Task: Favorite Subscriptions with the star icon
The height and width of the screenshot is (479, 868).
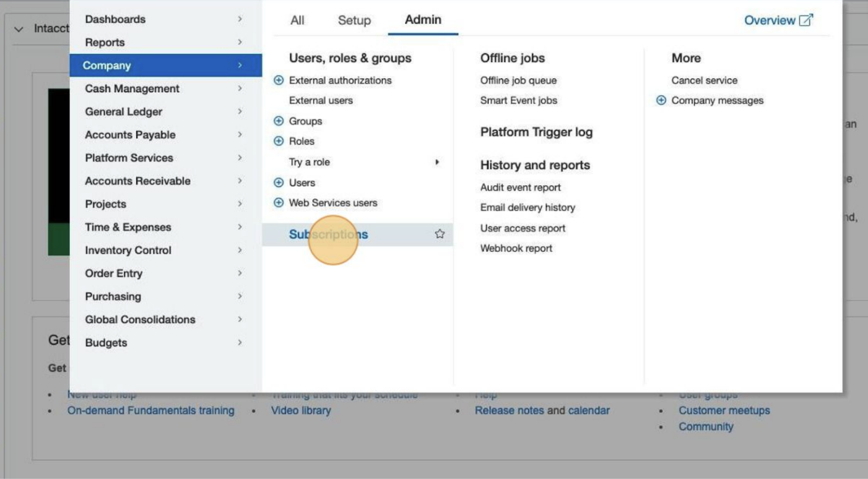Action: [440, 234]
